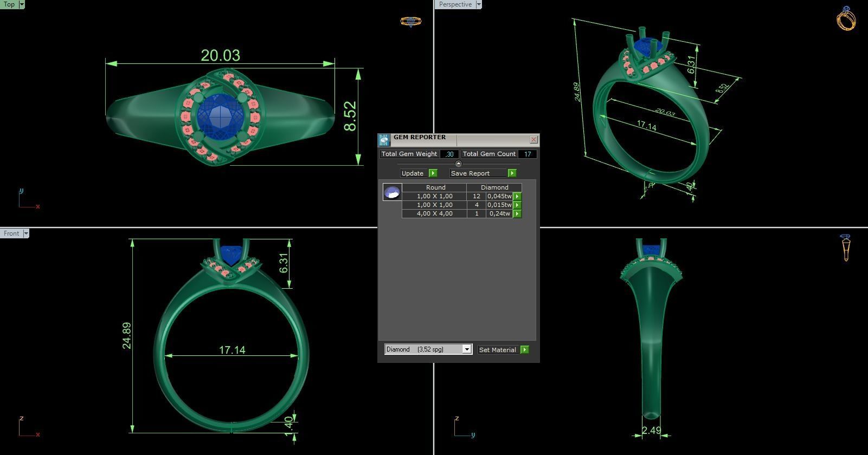Select the 8.52 dimension in Top view

tap(350, 116)
